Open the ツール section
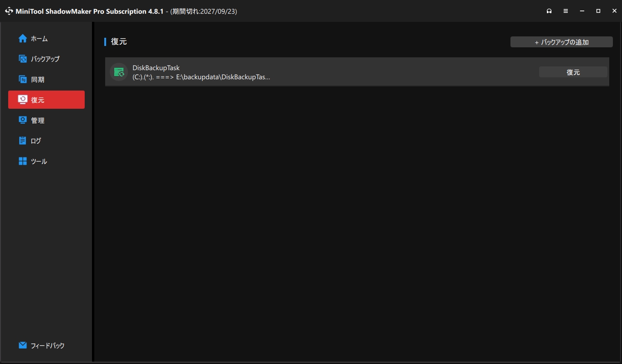 [46, 161]
